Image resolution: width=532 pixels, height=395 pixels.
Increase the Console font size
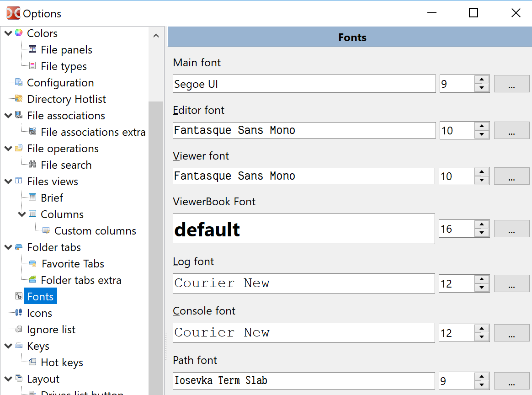tap(482, 328)
